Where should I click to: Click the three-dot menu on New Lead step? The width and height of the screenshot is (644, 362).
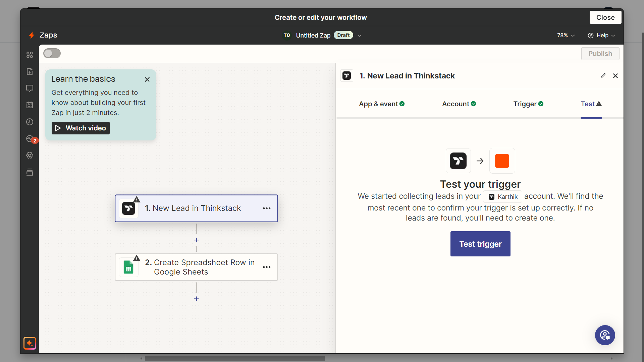coord(267,208)
